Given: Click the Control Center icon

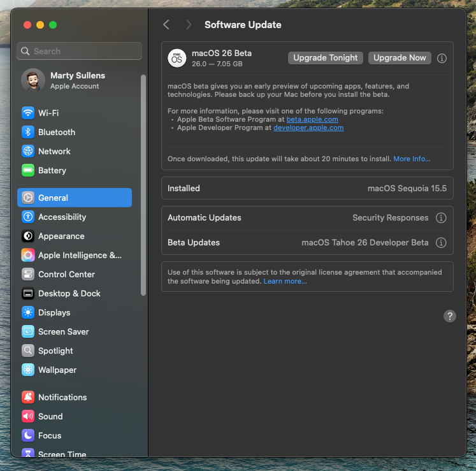Looking at the screenshot, I should tap(28, 274).
